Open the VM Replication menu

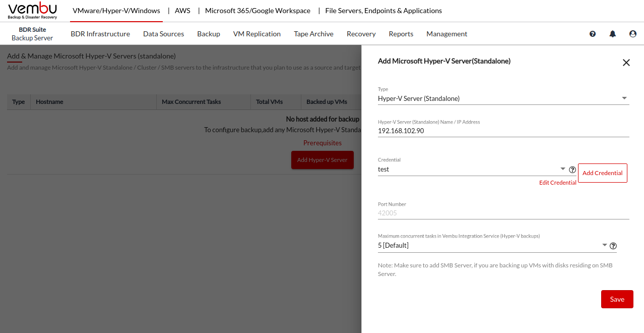tap(256, 34)
